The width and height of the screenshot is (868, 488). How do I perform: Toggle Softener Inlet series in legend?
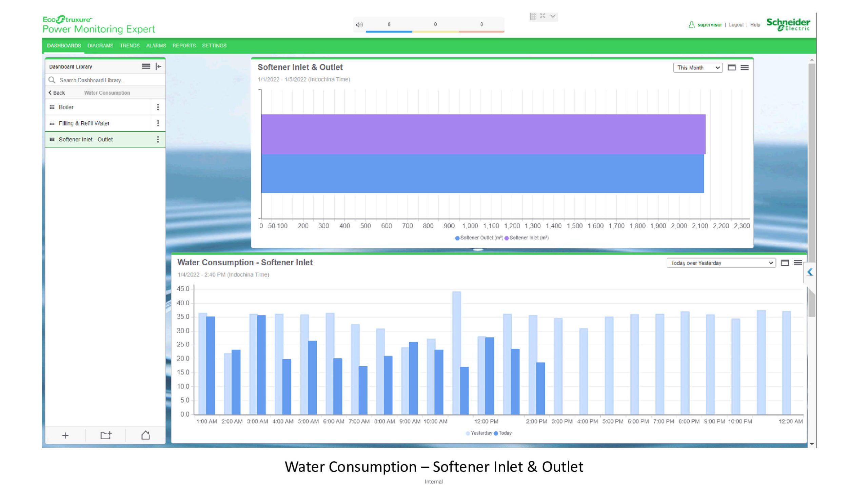(x=527, y=238)
